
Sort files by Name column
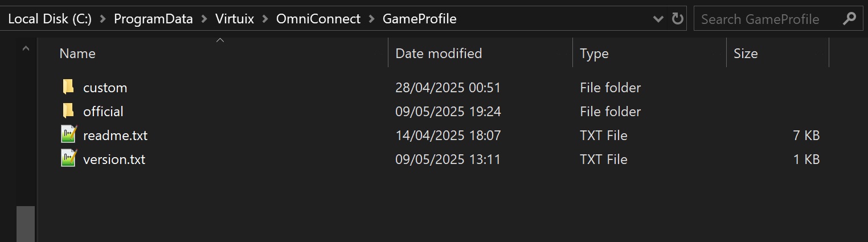77,54
